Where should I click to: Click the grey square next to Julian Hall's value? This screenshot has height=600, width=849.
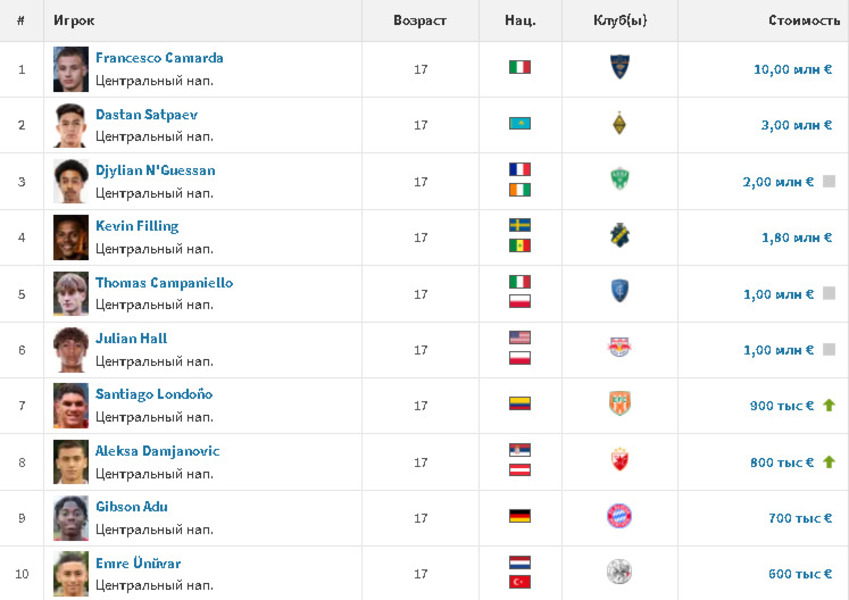pyautogui.click(x=828, y=350)
